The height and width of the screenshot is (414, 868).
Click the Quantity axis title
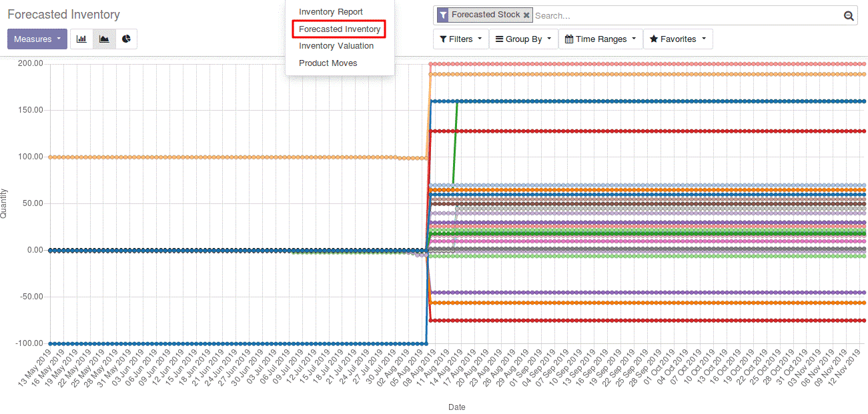[4, 203]
